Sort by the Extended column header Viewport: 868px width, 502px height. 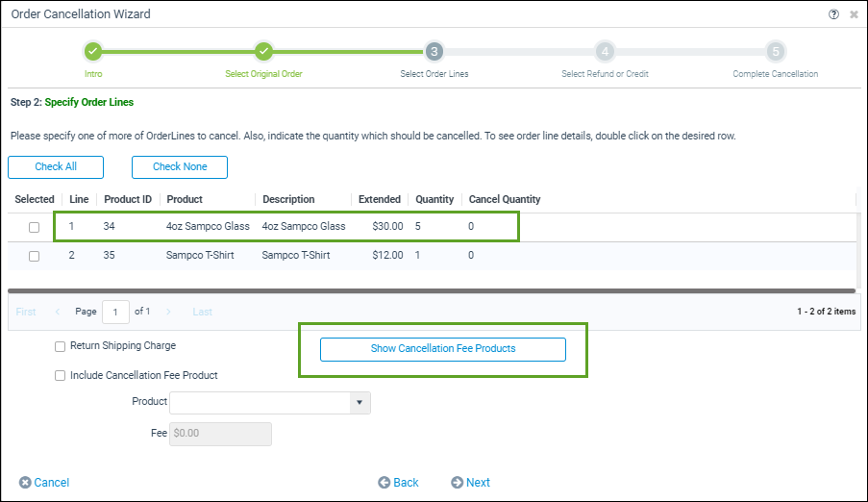click(379, 199)
